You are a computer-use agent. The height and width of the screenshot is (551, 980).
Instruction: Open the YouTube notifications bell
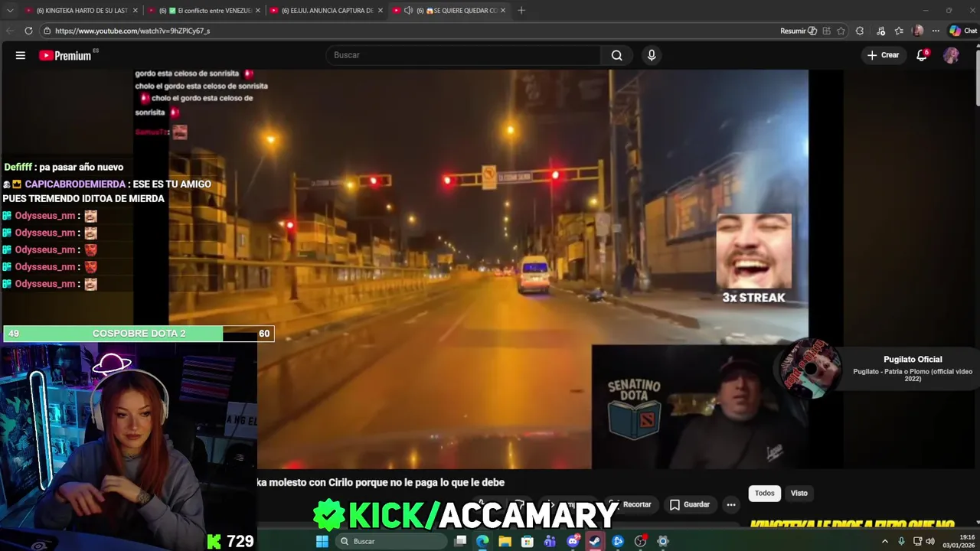coord(922,55)
